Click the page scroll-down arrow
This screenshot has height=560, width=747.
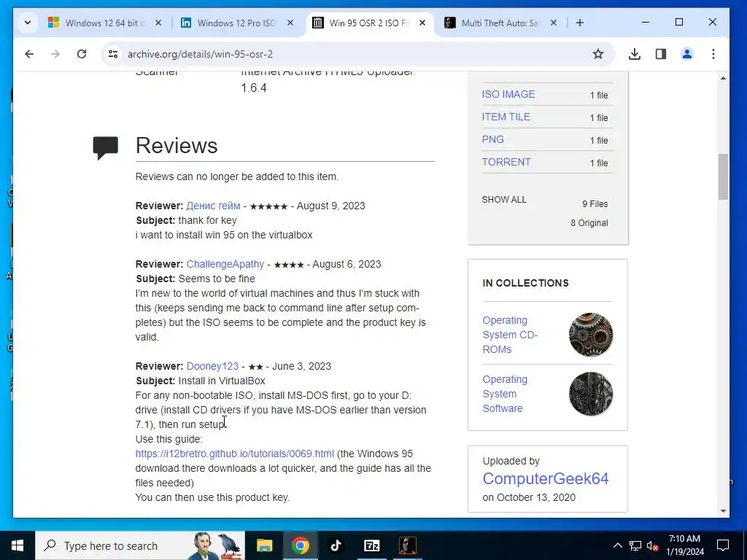[723, 511]
